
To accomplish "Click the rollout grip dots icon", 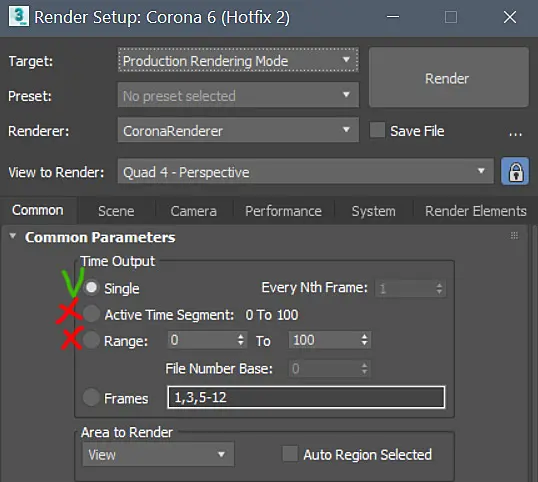I will (x=514, y=235).
